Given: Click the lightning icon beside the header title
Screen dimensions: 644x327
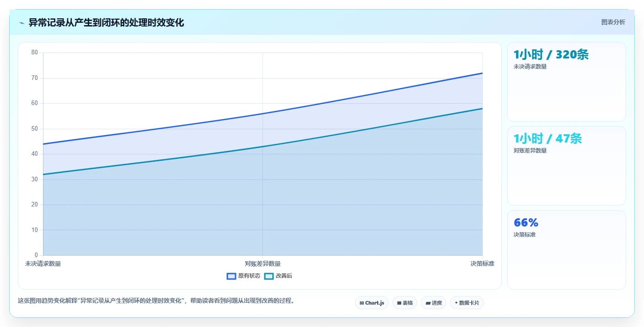Looking at the screenshot, I should [21, 23].
